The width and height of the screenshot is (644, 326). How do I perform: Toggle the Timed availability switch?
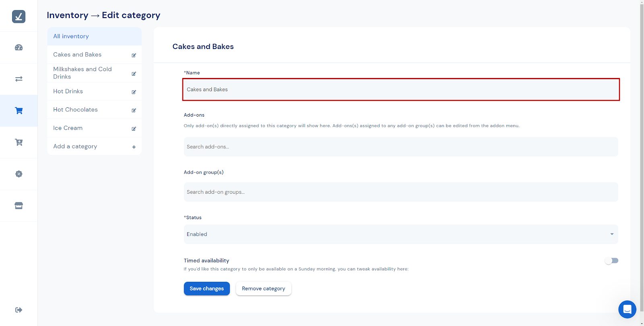(611, 261)
